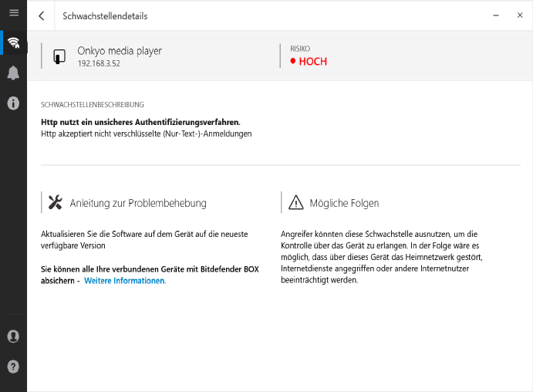533x392 pixels.
Task: Click the information icon in the sidebar
Action: pyautogui.click(x=13, y=103)
